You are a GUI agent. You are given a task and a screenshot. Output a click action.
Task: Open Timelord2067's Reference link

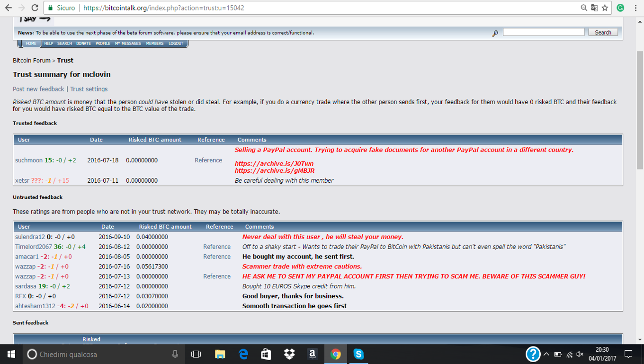click(x=217, y=247)
